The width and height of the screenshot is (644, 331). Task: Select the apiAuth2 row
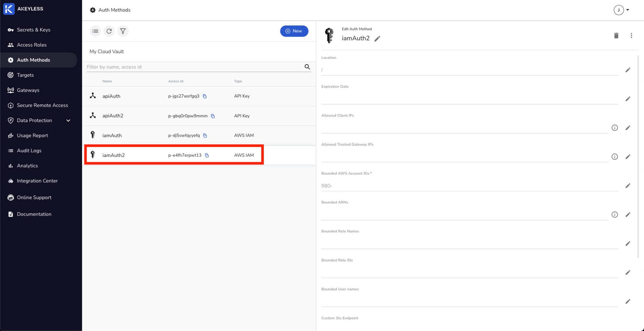(x=199, y=116)
